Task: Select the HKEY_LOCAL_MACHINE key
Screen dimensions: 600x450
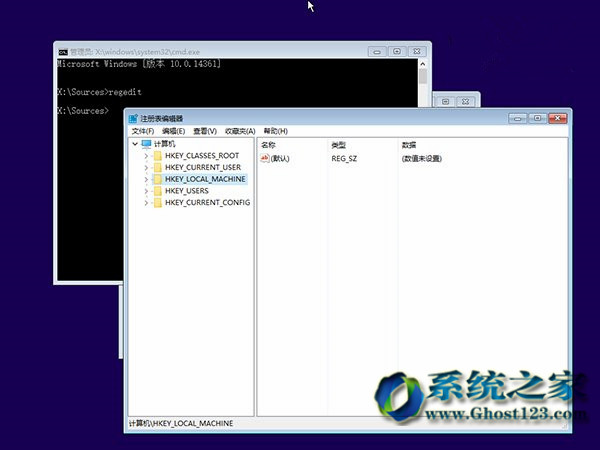Action: [205, 179]
